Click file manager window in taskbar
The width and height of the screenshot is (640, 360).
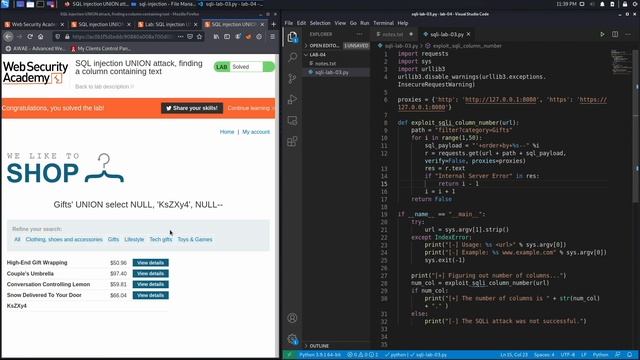(163, 4)
